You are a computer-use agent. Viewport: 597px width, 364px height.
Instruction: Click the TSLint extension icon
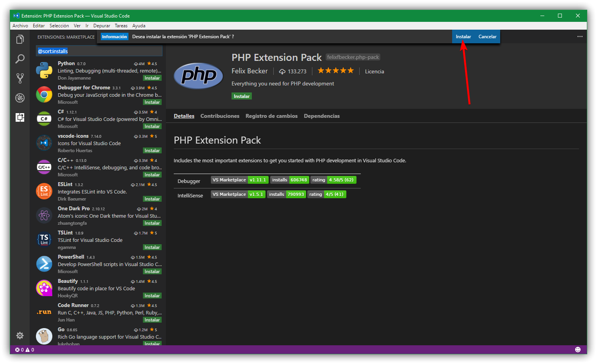pos(44,240)
